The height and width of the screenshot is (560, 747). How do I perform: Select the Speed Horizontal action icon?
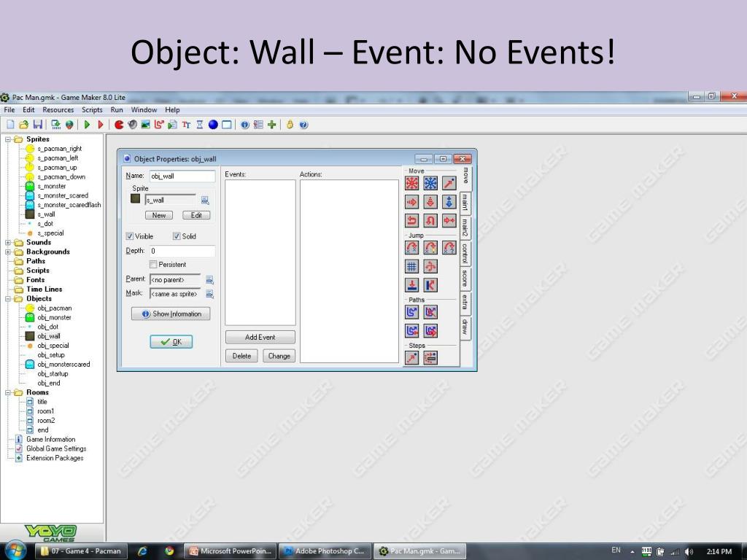(x=411, y=202)
